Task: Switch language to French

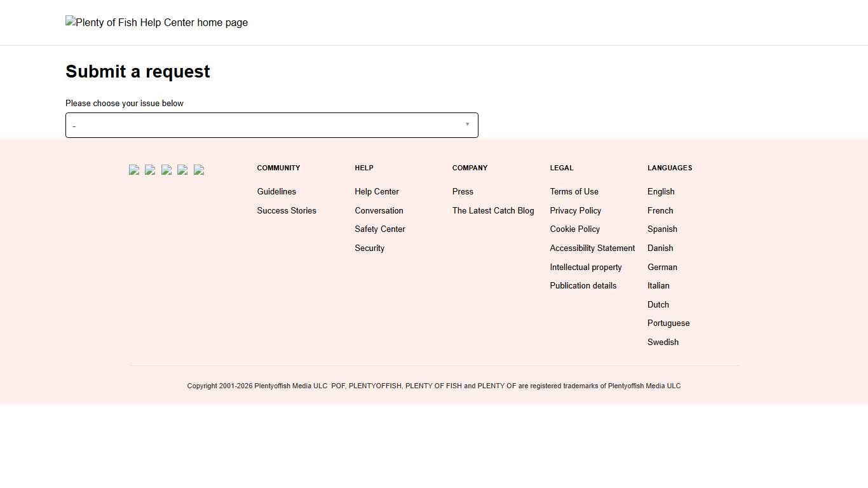Action: [x=660, y=210]
